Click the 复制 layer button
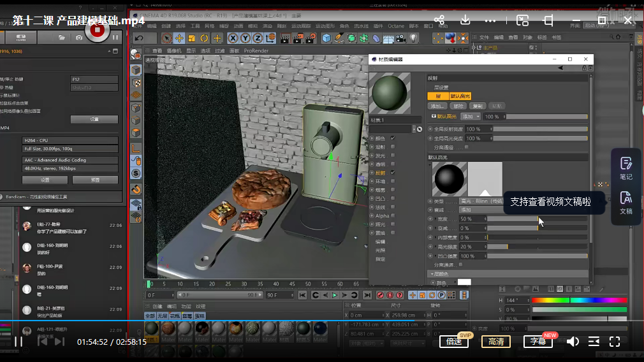Image resolution: width=644 pixels, height=362 pixels. click(477, 106)
